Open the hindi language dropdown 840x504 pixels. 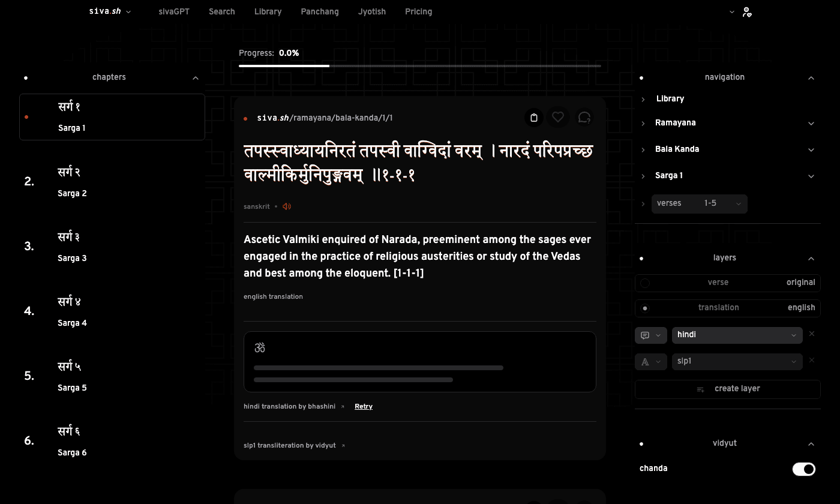point(737,335)
